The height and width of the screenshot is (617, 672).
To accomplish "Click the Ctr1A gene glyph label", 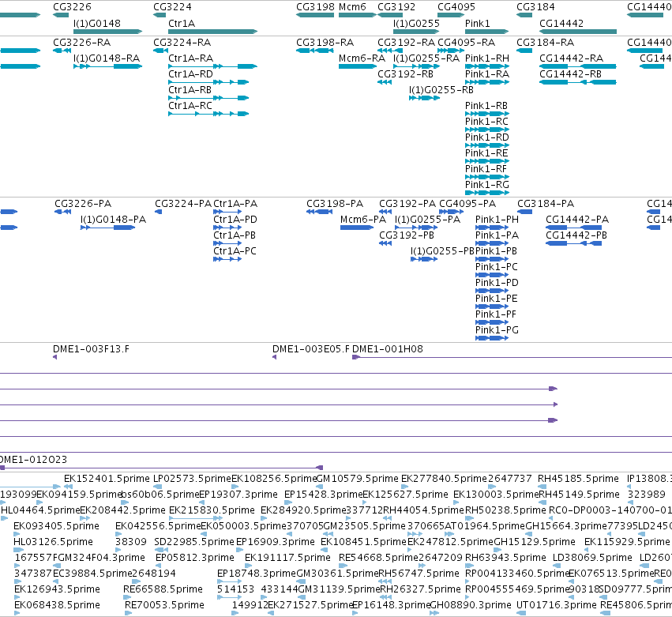I will point(182,23).
